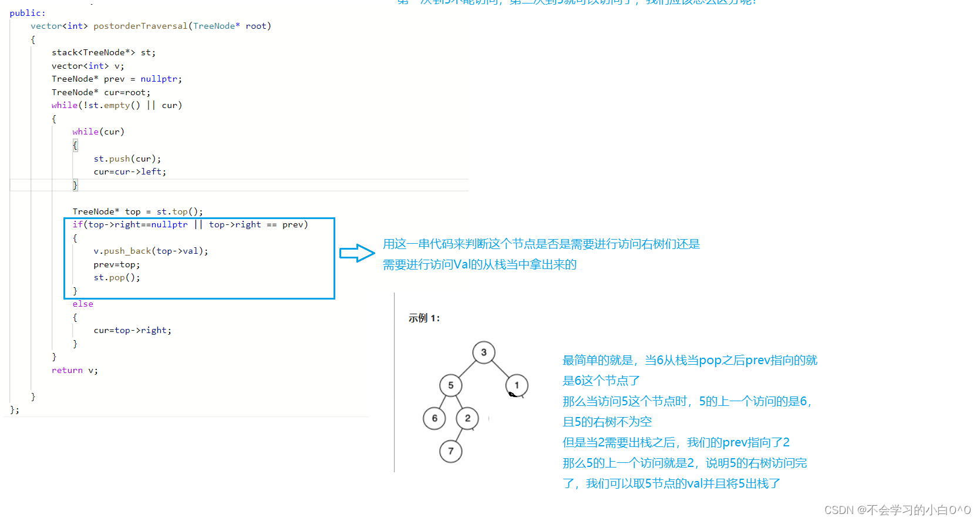Click the "cur=cur->left;" statement
This screenshot has height=521, width=980.
130,172
